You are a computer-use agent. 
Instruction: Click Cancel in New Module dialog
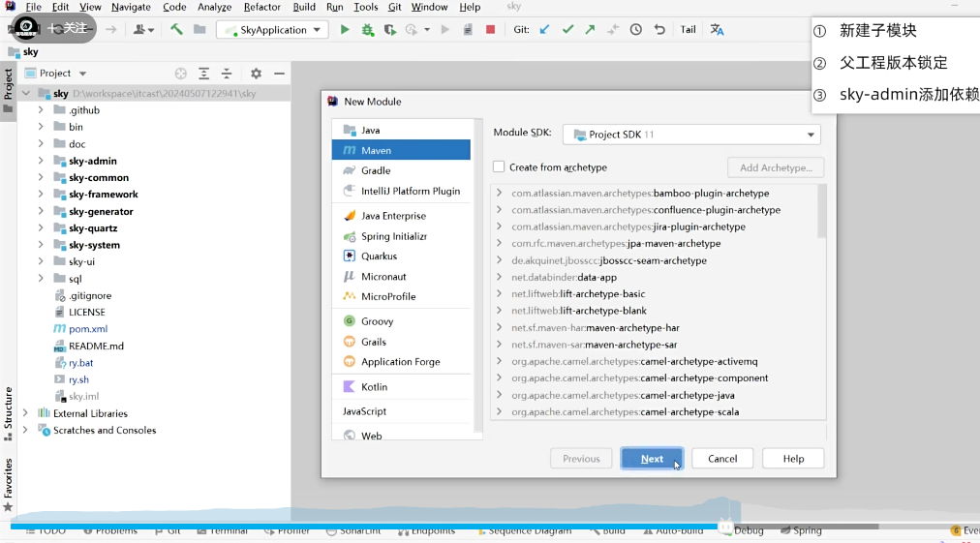[x=722, y=459]
